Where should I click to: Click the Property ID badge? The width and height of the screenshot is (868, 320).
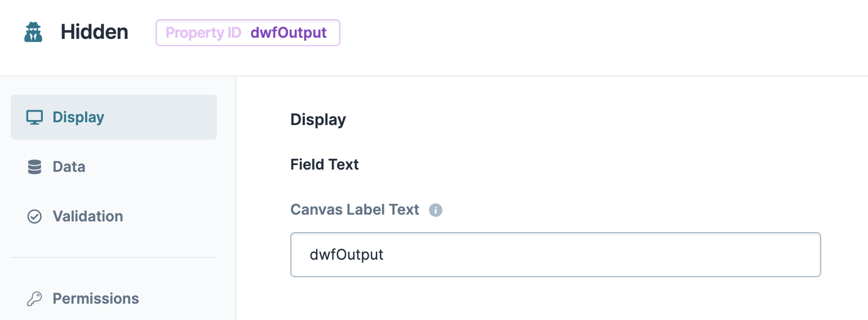(x=248, y=33)
